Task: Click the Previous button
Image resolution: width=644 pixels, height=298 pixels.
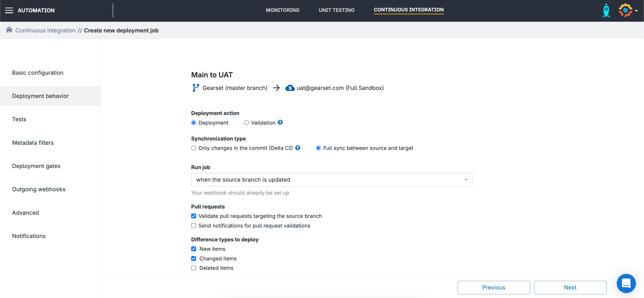Action: (494, 287)
